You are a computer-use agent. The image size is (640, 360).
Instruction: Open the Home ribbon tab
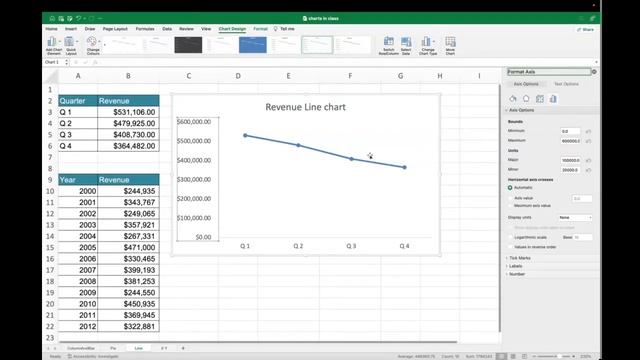click(51, 29)
